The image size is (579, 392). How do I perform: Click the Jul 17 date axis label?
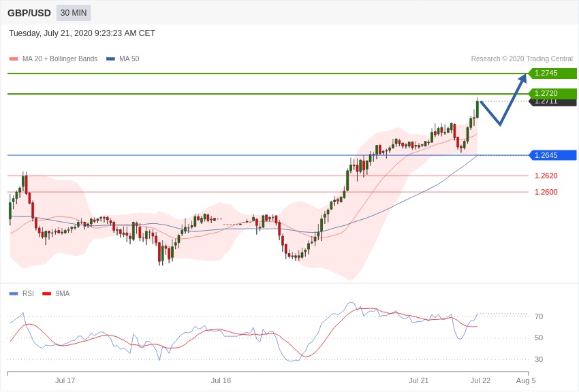tap(65, 380)
